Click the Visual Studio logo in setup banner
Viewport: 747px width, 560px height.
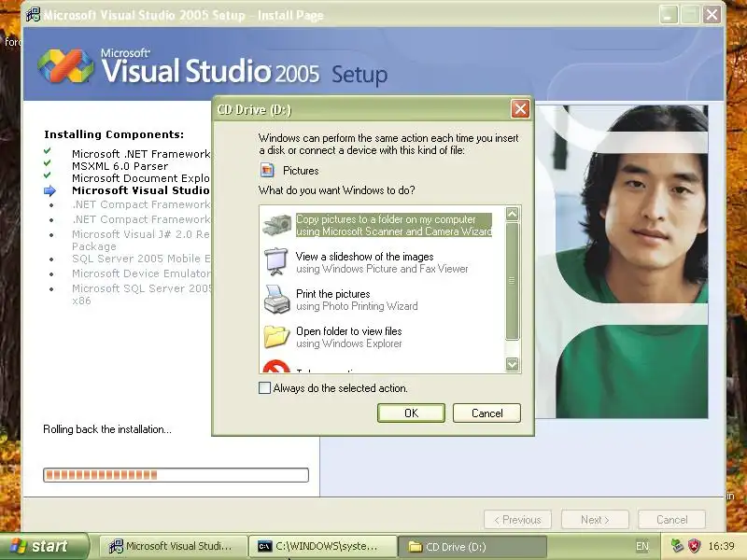(65, 66)
